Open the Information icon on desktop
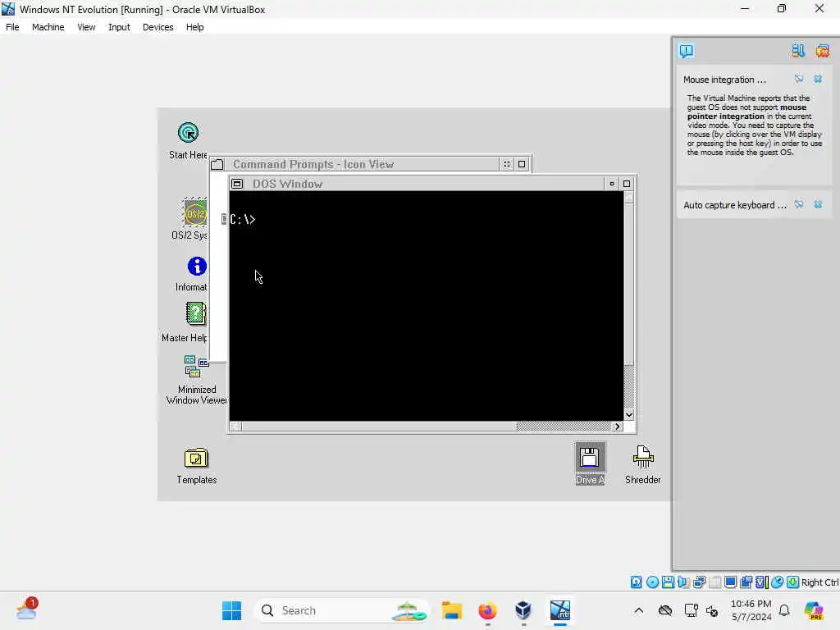 (196, 274)
